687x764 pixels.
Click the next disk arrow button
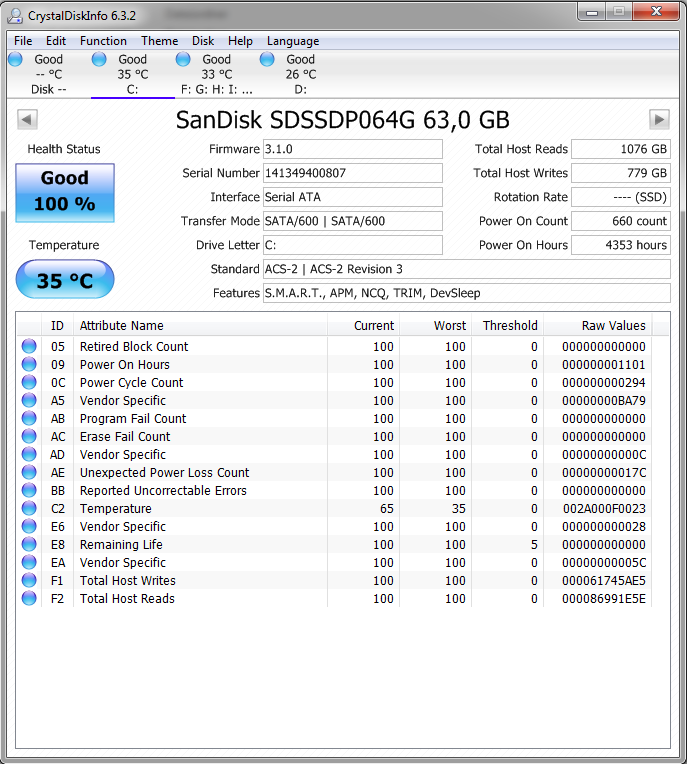pos(659,119)
